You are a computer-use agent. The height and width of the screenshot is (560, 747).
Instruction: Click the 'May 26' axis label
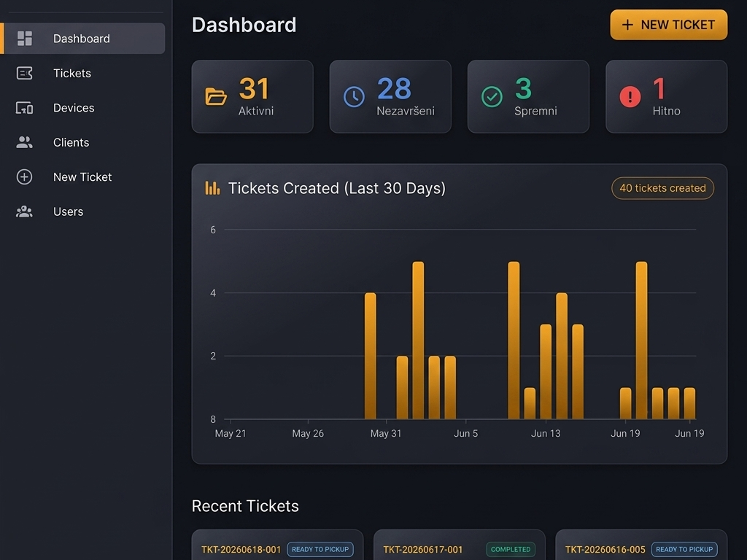point(308,433)
